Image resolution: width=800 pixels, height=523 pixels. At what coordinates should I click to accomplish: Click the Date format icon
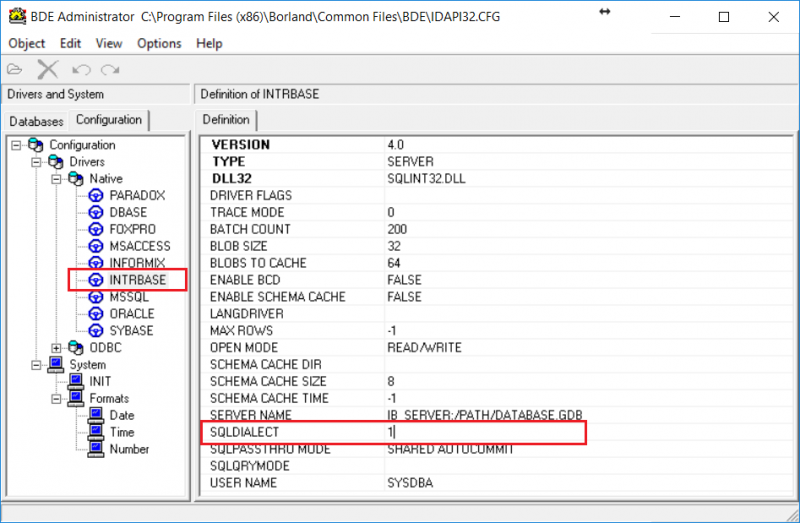[x=95, y=415]
